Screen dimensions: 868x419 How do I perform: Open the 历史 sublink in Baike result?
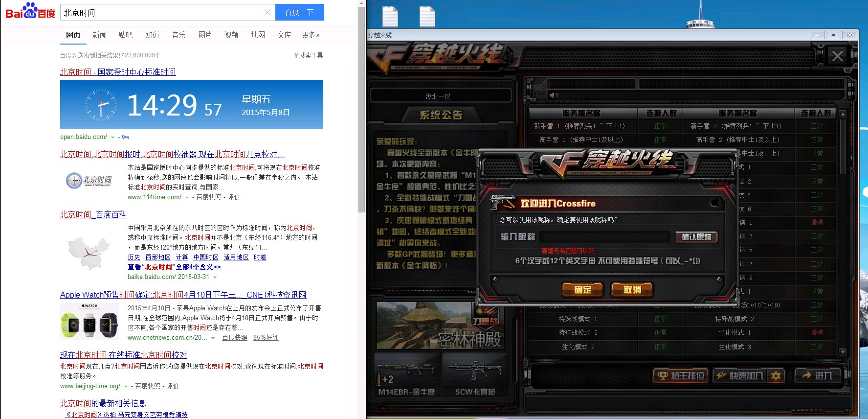[x=134, y=257]
